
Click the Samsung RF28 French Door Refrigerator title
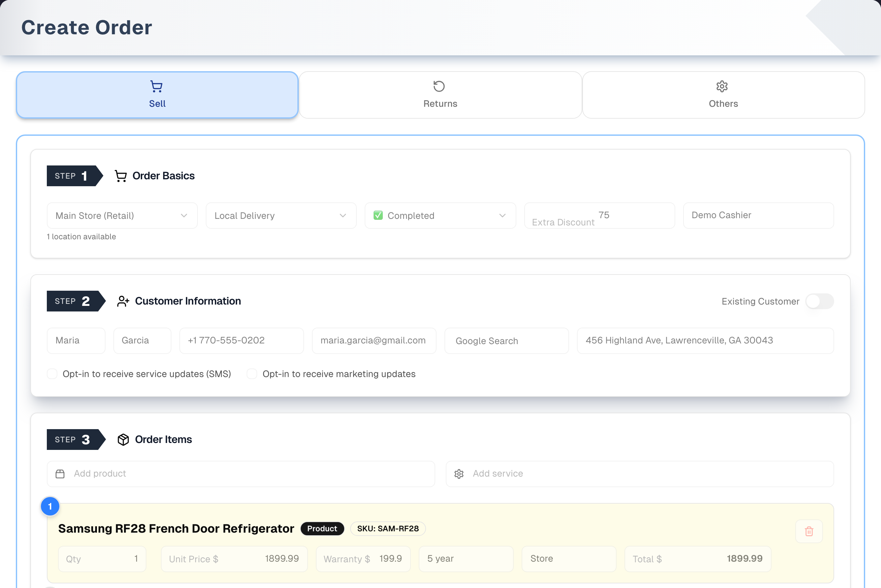176,529
